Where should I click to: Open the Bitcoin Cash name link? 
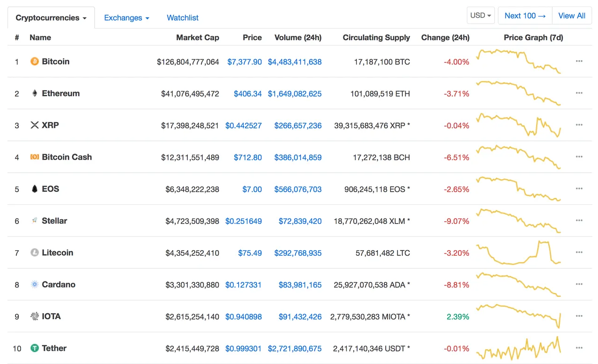point(67,157)
